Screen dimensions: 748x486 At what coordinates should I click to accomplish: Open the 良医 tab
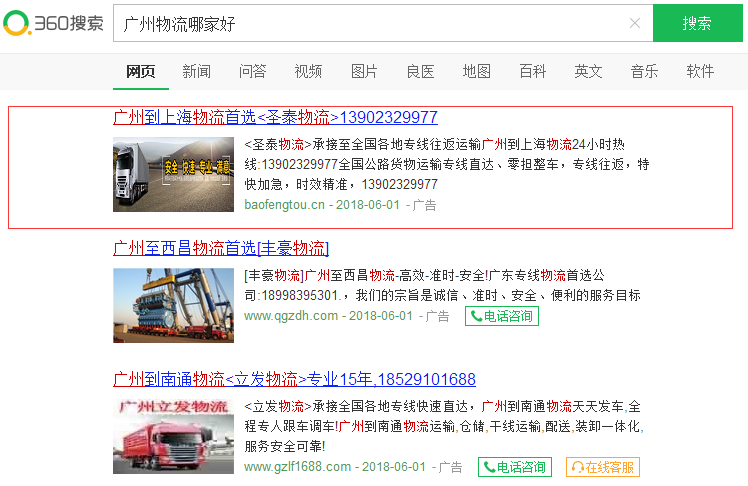pos(420,71)
